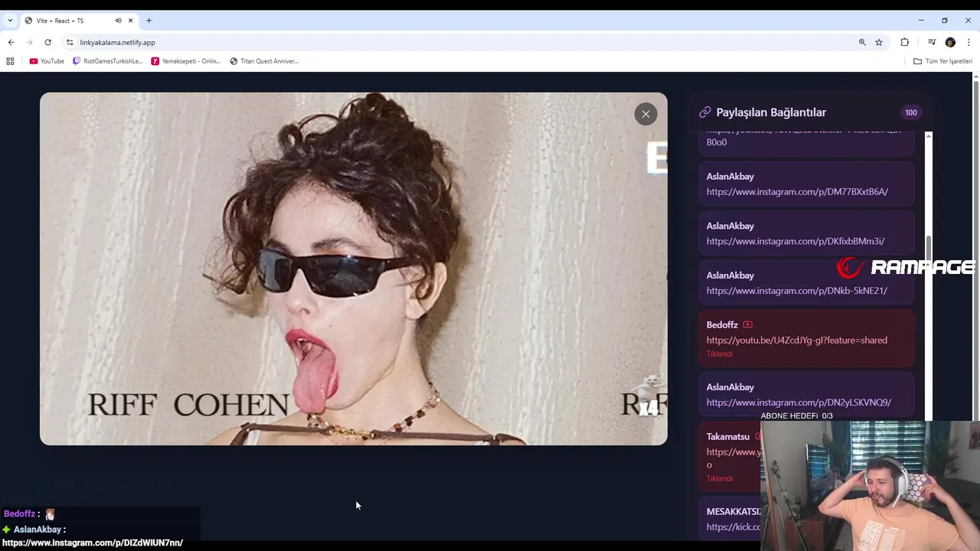Go back to the previous page
Screen dimensions: 980x551
pos(11,42)
